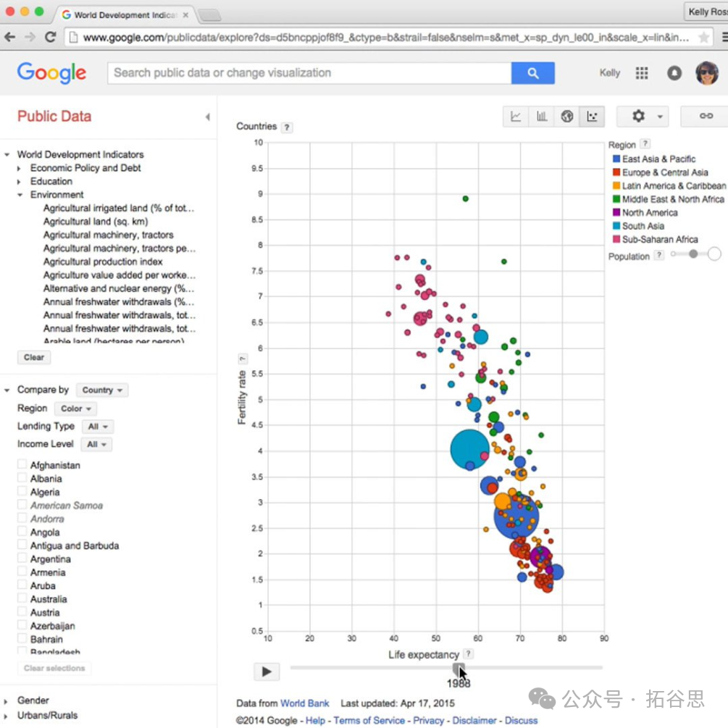Click the help icon next to Region legend

[645, 144]
